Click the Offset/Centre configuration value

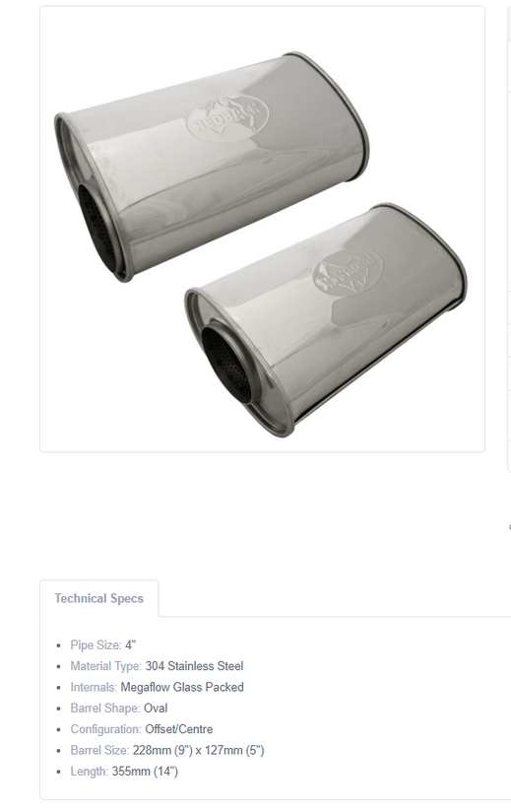[x=179, y=729]
